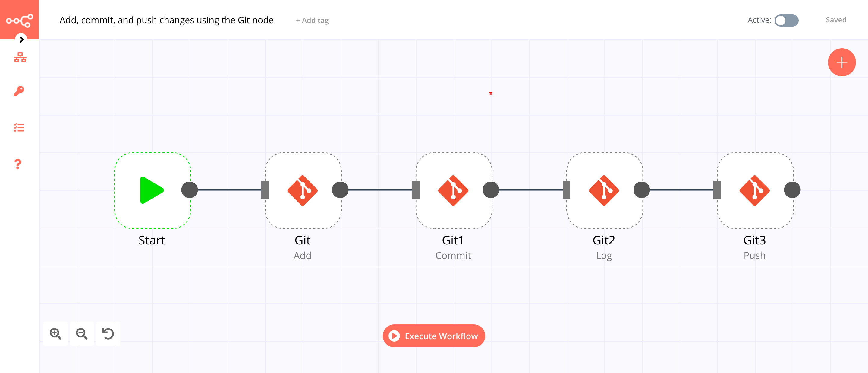
Task: Expand the left sidebar panel arrow
Action: point(21,39)
